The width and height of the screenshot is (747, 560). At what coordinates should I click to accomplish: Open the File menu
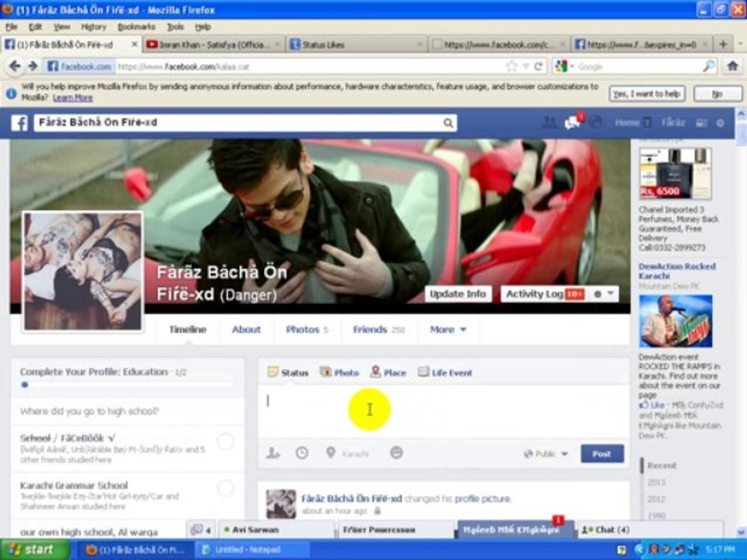12,27
